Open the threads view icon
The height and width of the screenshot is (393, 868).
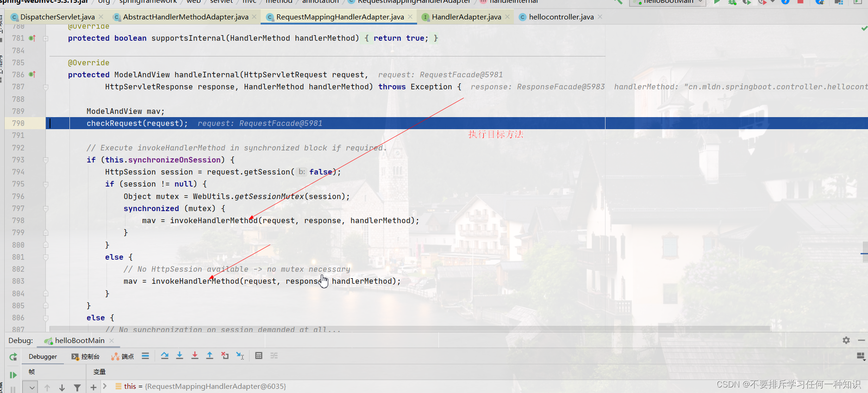pyautogui.click(x=145, y=356)
